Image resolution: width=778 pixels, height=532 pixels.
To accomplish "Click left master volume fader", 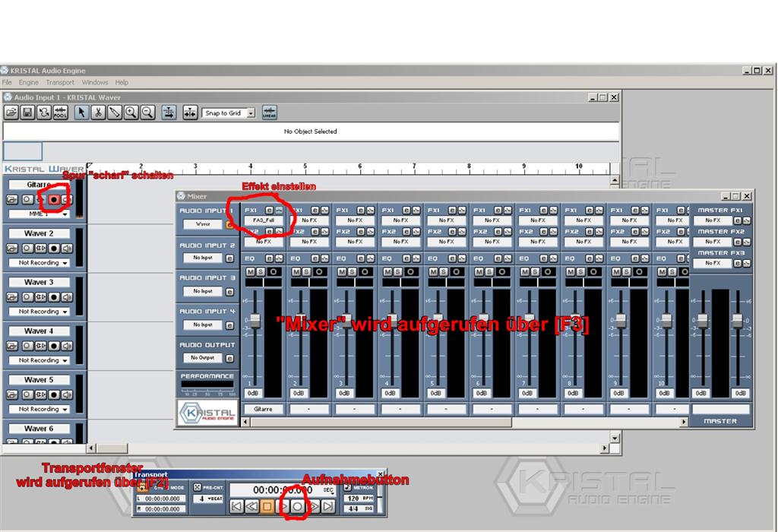I will (x=703, y=321).
